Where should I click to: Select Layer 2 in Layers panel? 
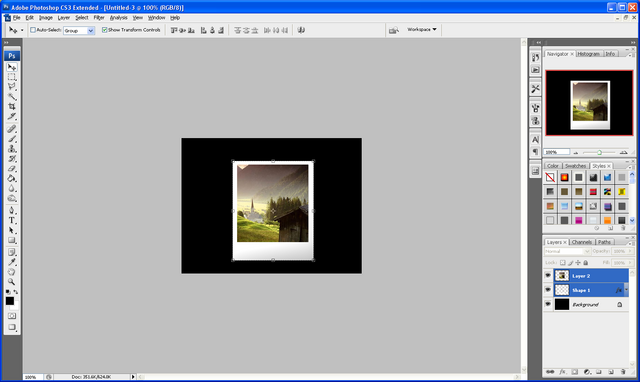[591, 275]
